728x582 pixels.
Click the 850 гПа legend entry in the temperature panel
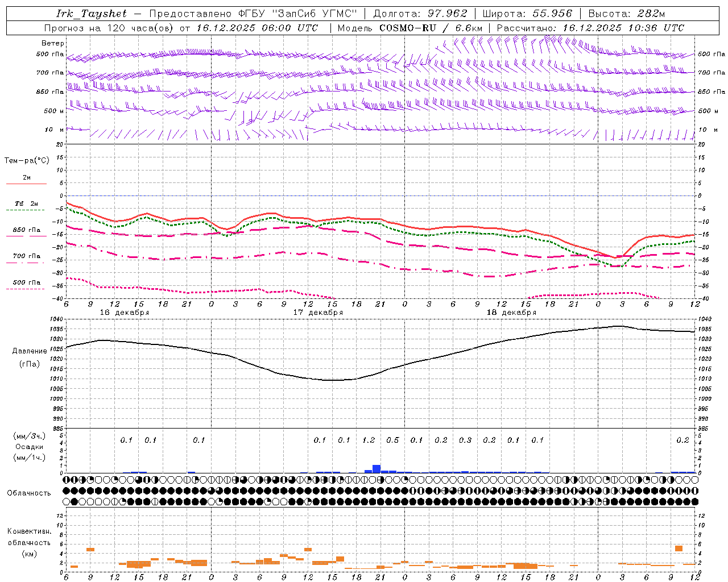26,230
